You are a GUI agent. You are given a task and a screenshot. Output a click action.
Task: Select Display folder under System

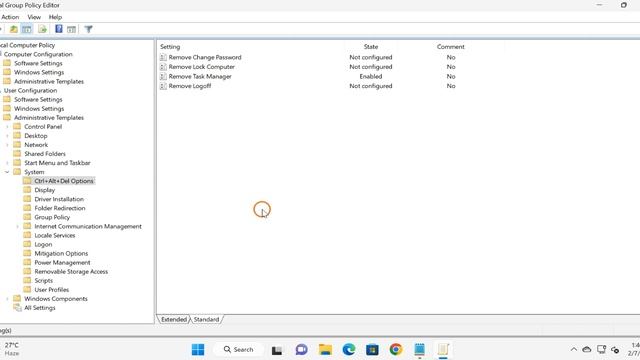(x=44, y=190)
